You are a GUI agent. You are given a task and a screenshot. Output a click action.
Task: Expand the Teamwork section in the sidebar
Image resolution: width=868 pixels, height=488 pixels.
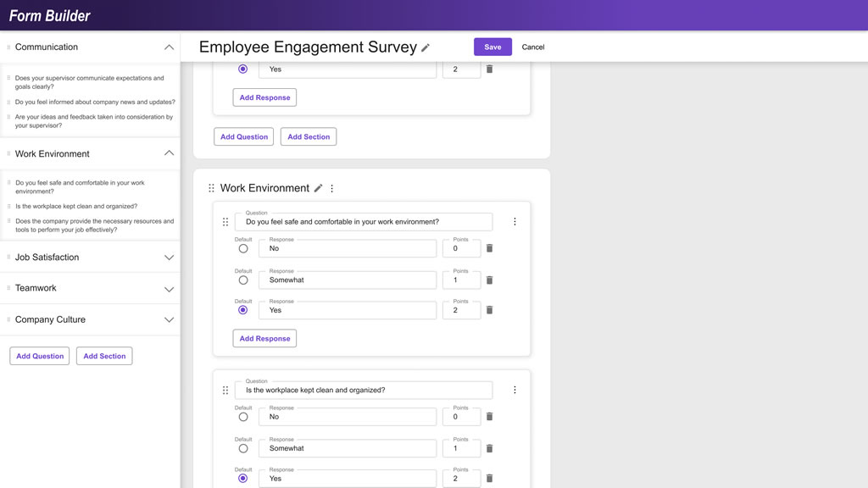pos(170,288)
